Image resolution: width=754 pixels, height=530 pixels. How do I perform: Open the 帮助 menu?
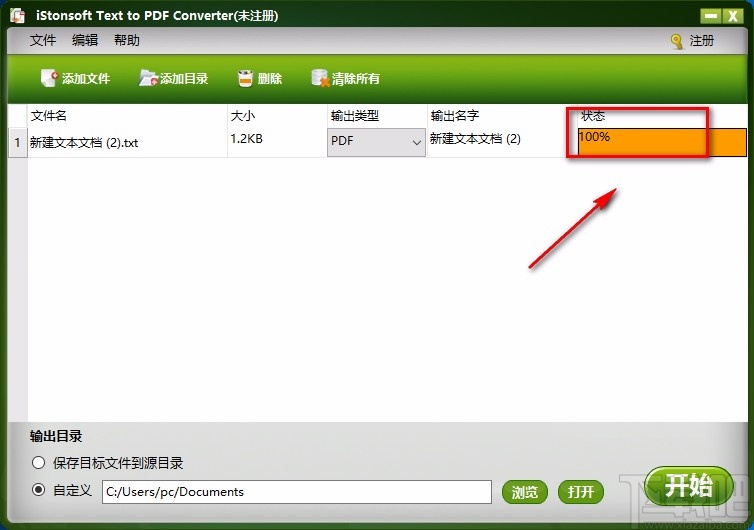[127, 40]
